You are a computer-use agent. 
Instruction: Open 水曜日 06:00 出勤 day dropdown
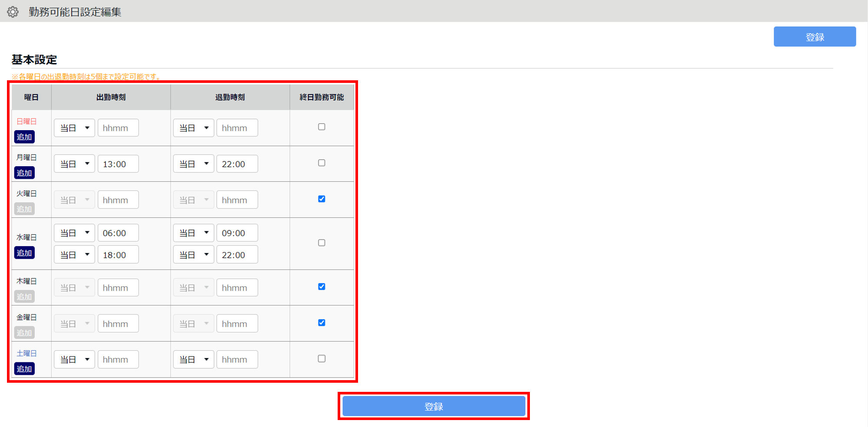74,233
